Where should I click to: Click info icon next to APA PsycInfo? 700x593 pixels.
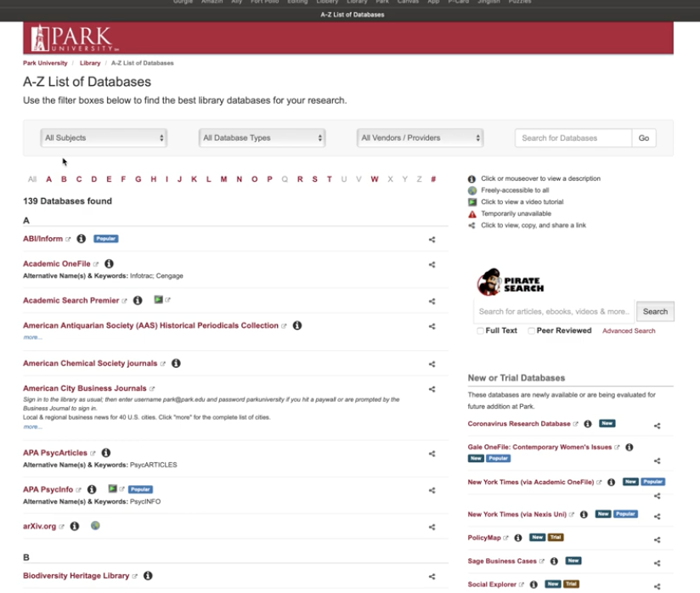click(x=92, y=489)
